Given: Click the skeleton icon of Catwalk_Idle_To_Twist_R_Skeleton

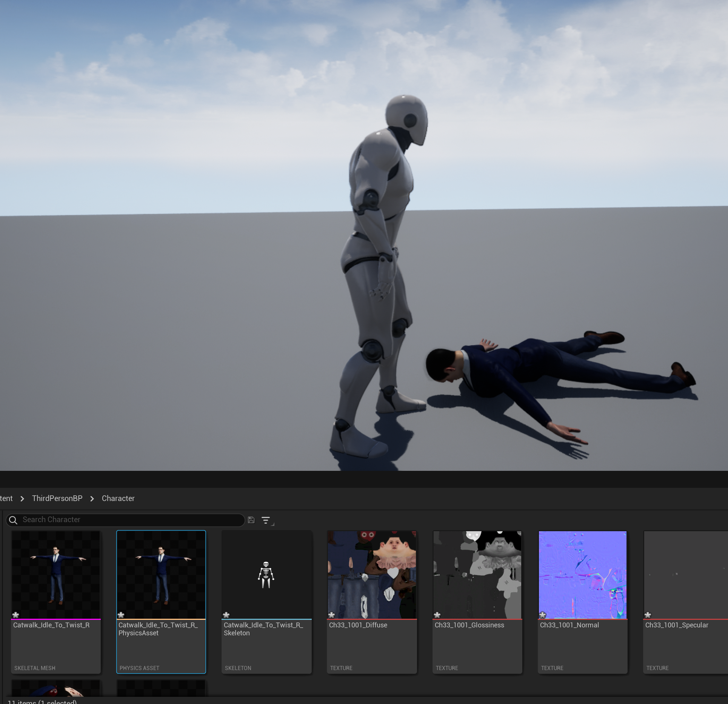Looking at the screenshot, I should coord(266,575).
